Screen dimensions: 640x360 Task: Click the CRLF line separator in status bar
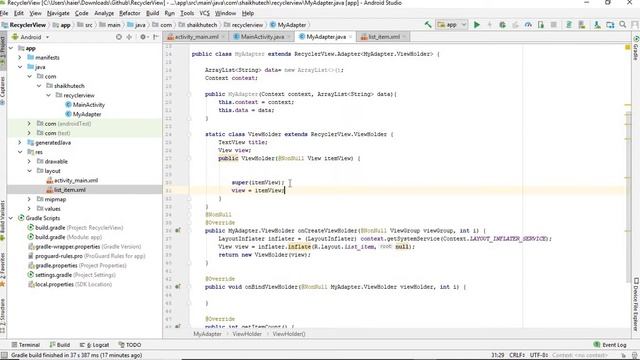click(517, 356)
